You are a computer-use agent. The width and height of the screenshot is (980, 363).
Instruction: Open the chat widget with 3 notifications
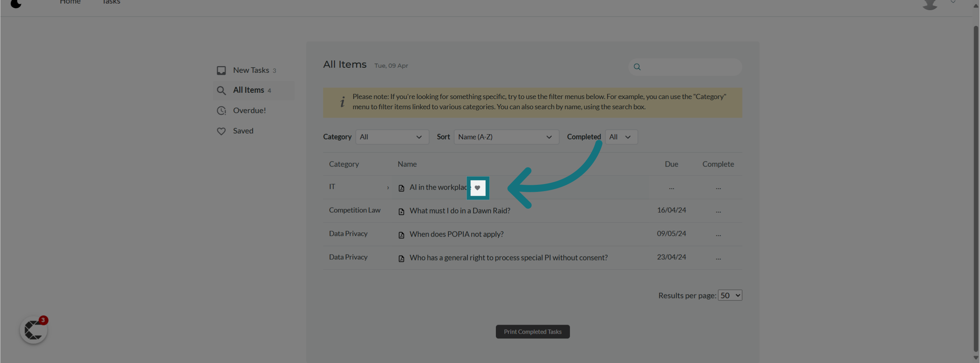tap(34, 330)
